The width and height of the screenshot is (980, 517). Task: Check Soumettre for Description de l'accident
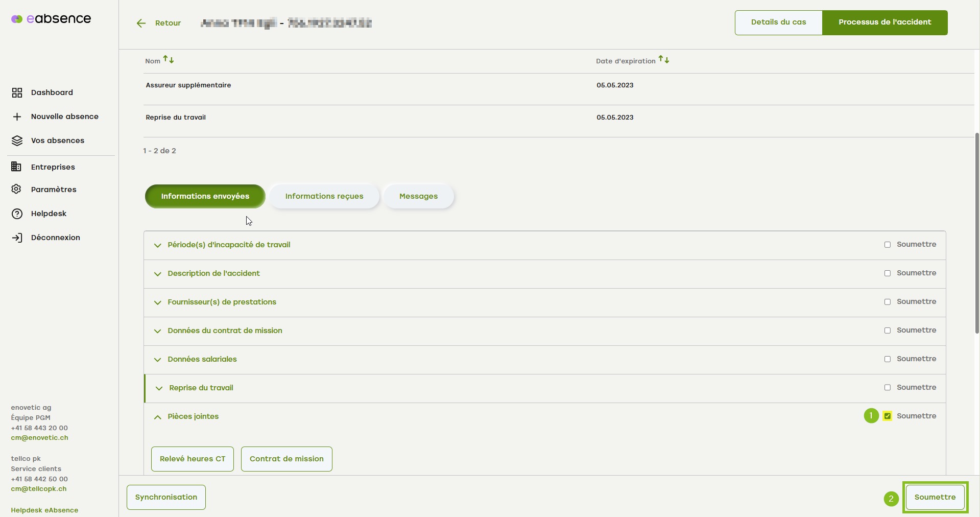pos(887,273)
